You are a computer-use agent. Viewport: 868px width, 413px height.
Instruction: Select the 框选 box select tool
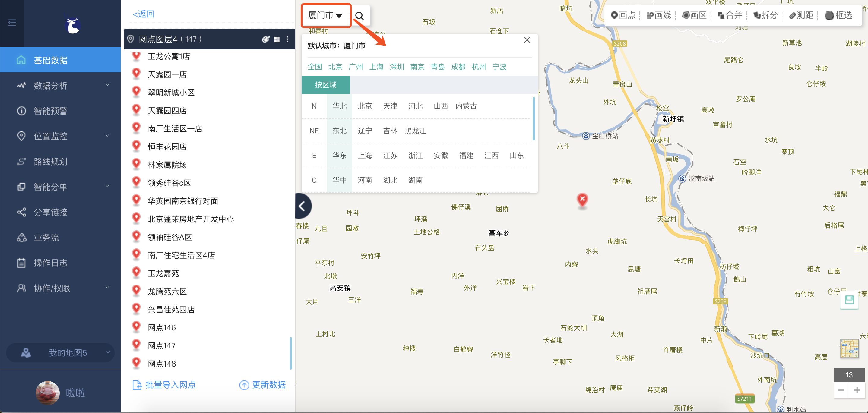[838, 15]
